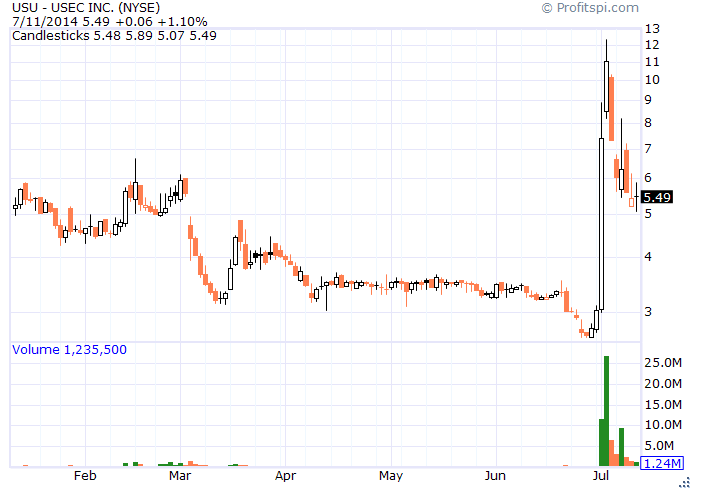Click the resize grip dots at the chart's corner
Screen dimensions: 709x500
pos(685,483)
